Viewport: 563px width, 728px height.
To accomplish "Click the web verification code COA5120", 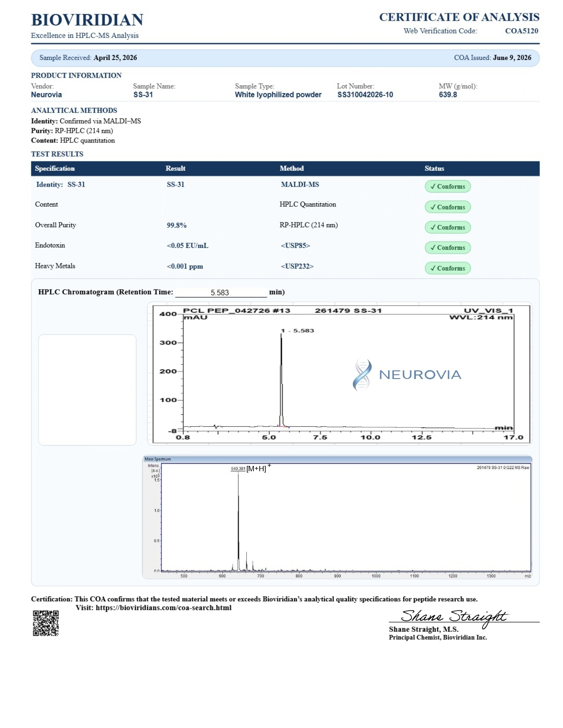I will coord(521,31).
